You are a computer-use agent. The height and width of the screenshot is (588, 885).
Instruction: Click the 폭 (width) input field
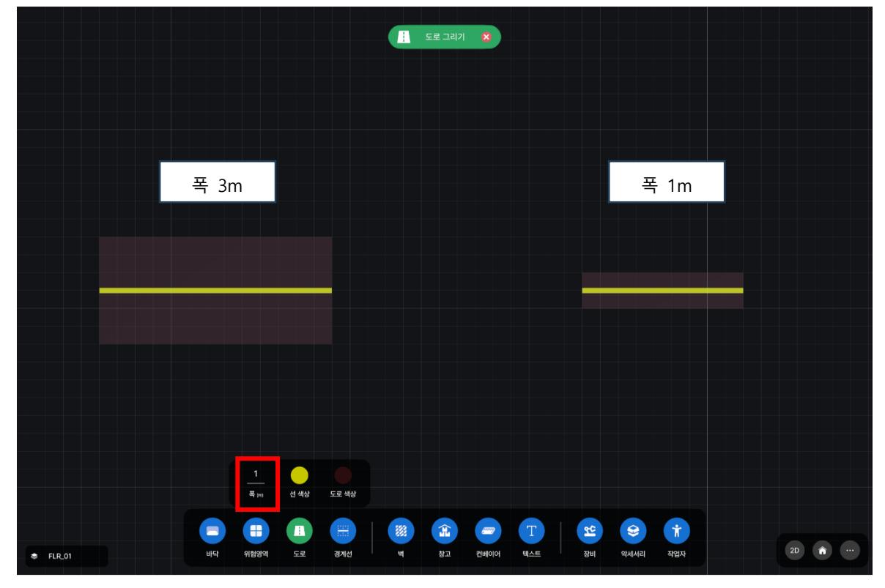tap(256, 475)
